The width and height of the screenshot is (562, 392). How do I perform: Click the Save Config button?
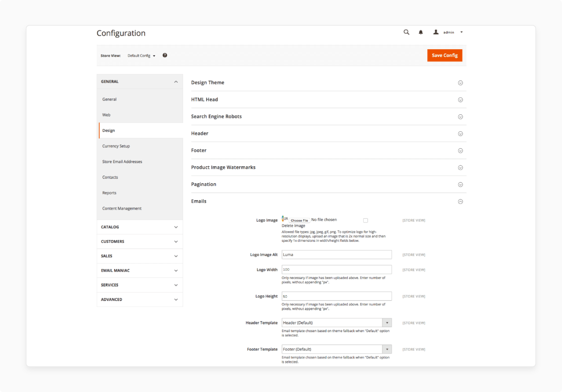point(445,55)
